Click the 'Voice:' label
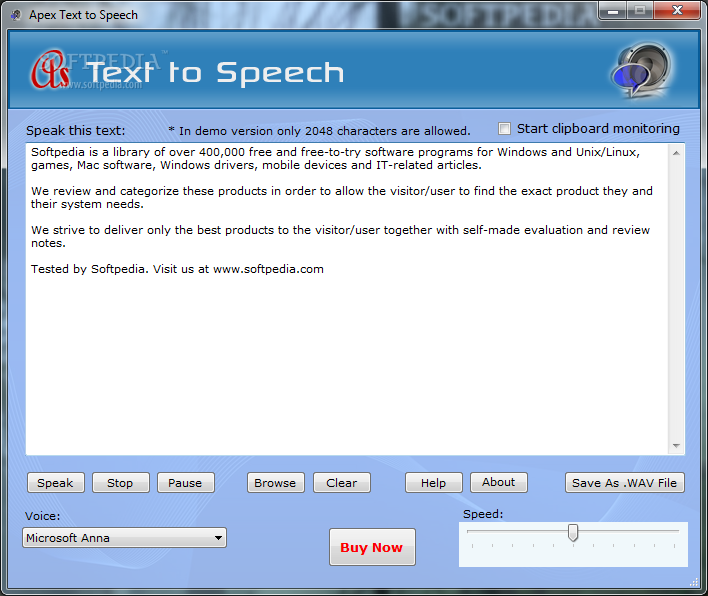Viewport: 708px width, 596px height. pos(42,516)
